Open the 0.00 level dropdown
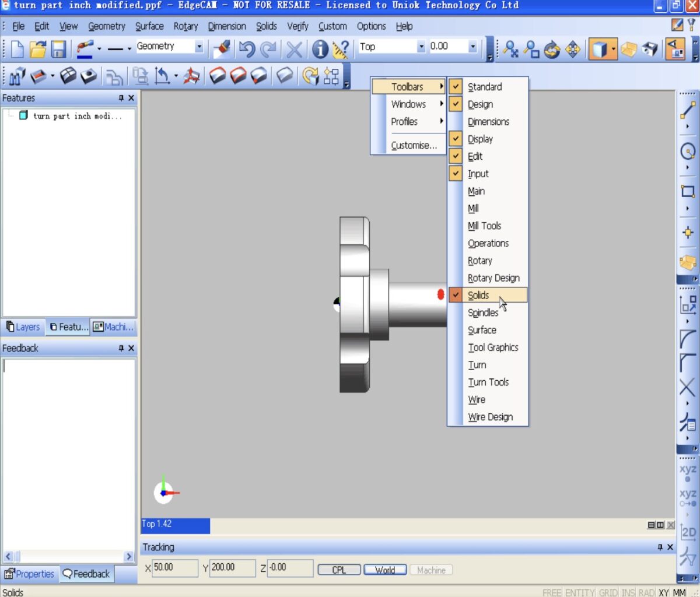This screenshot has height=597, width=700. (x=473, y=47)
